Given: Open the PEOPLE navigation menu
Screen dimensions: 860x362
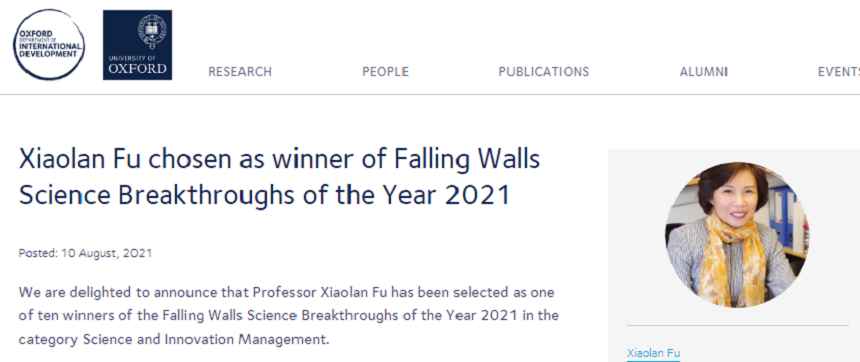Looking at the screenshot, I should point(385,72).
